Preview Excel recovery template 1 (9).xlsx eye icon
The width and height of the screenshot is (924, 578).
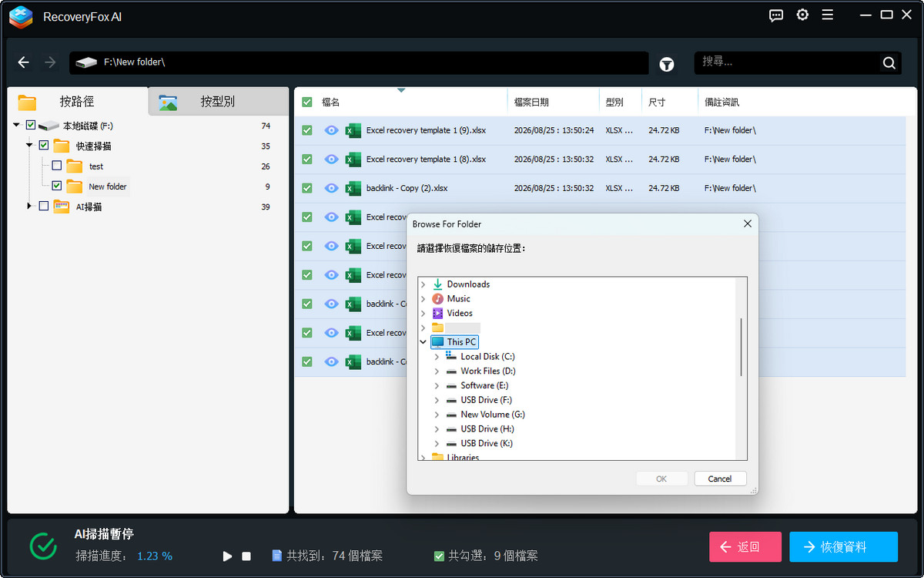click(x=331, y=130)
